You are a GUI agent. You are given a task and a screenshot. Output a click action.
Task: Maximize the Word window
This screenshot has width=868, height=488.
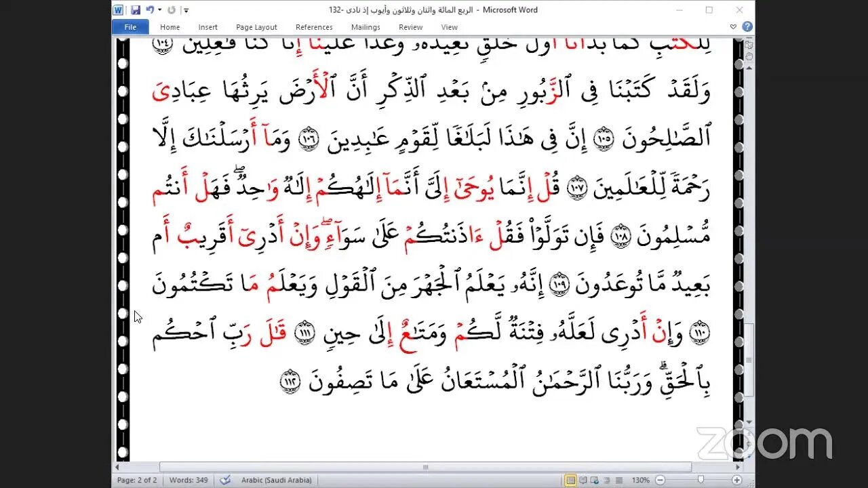pos(709,10)
